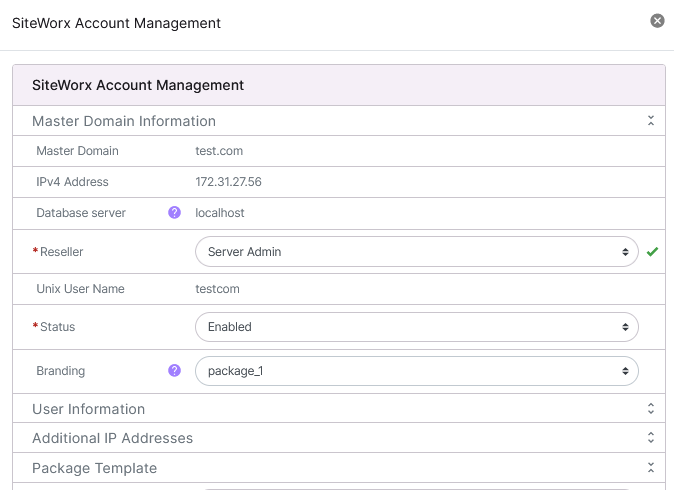Click the localhost database server value

pyautogui.click(x=220, y=213)
